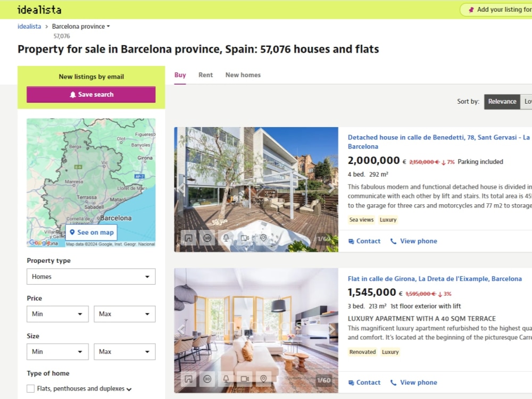The height and width of the screenshot is (399, 532).
Task: Open home staging lamp icon on Benedetti house photo
Action: (x=226, y=238)
